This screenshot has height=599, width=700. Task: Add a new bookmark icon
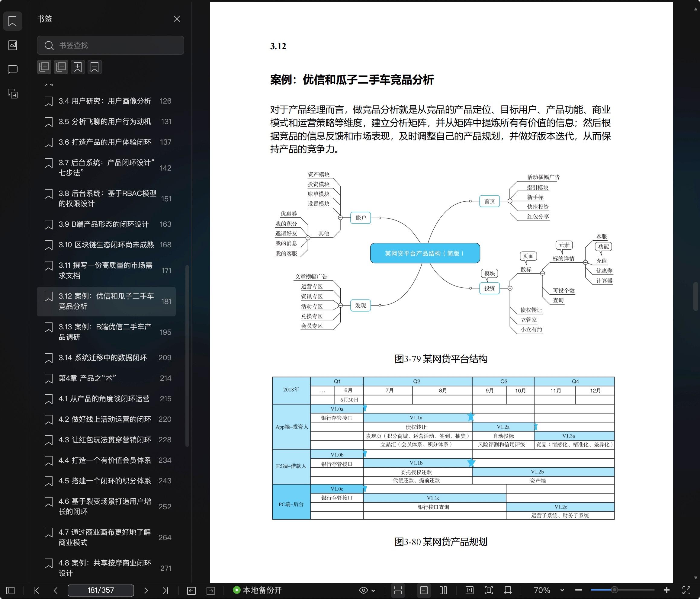[78, 67]
